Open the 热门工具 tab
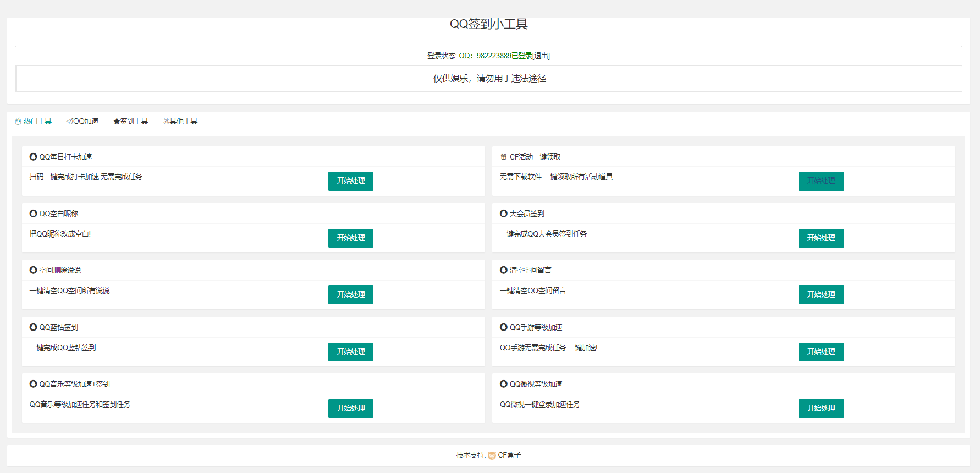 point(34,121)
